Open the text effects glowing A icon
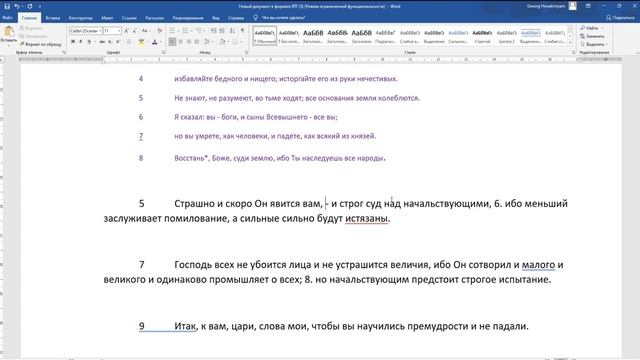The height and width of the screenshot is (360, 640). point(129,42)
